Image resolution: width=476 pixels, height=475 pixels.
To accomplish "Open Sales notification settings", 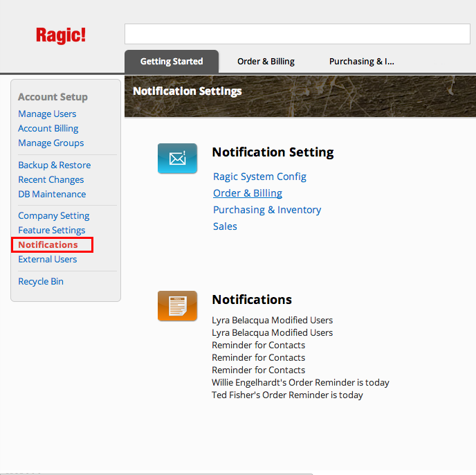I will tap(225, 226).
